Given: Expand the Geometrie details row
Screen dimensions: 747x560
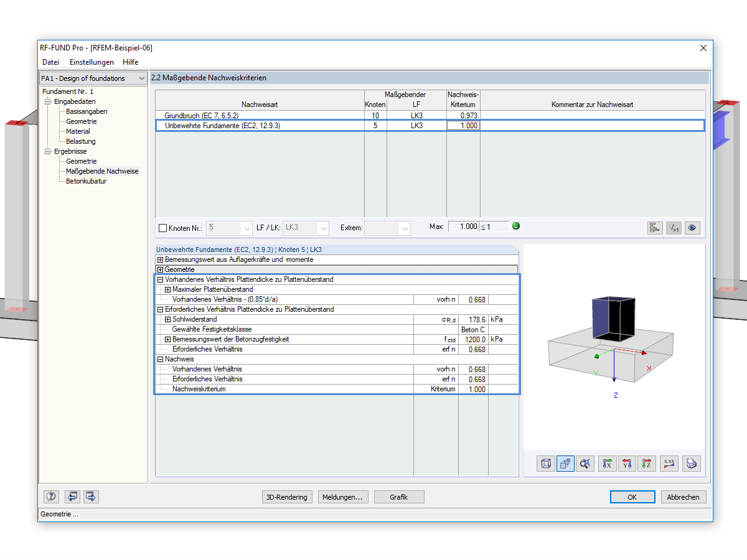Looking at the screenshot, I should tap(161, 269).
